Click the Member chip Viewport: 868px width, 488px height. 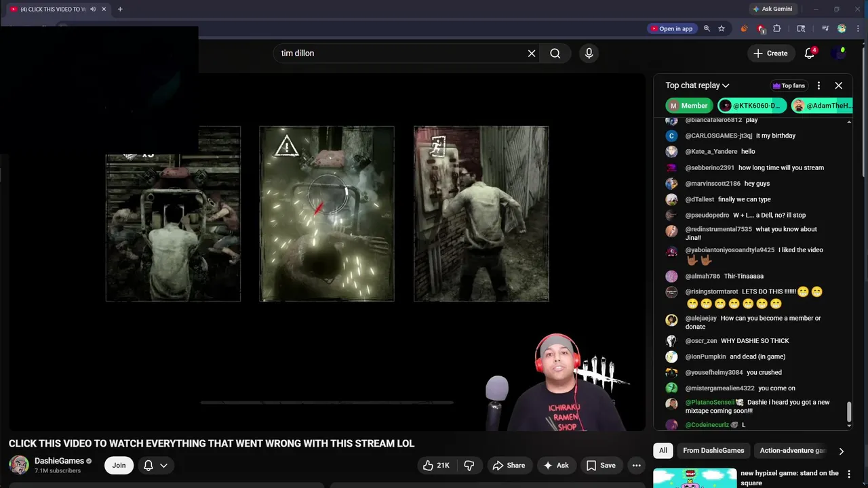(689, 106)
